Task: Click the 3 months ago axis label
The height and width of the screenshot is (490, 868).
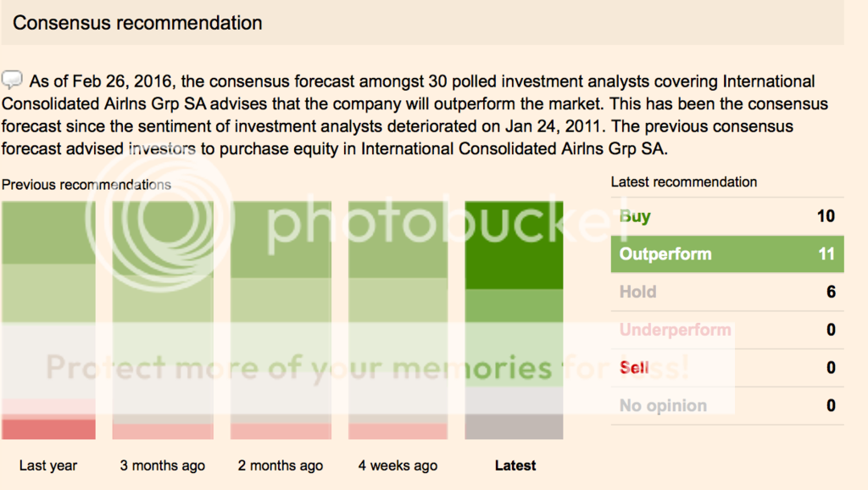Action: [163, 465]
